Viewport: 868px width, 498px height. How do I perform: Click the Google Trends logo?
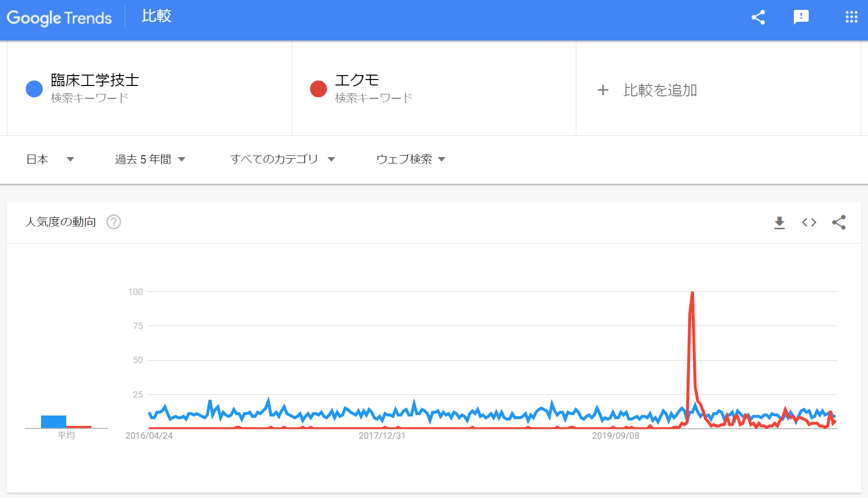pos(59,18)
